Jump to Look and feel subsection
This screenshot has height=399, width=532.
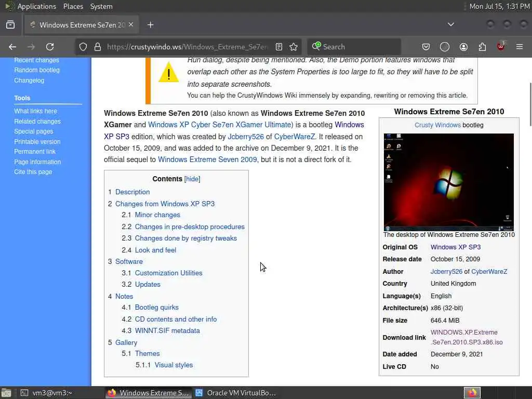(x=155, y=250)
